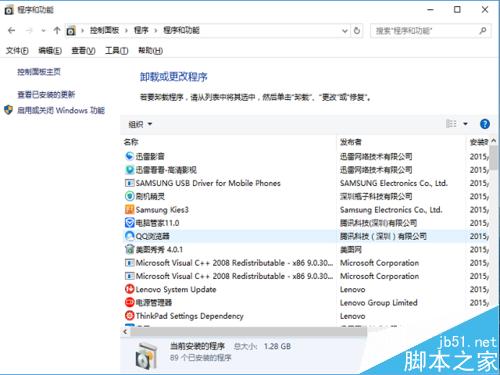Go to 控制面板主页 link
The image size is (500, 375).
point(39,72)
